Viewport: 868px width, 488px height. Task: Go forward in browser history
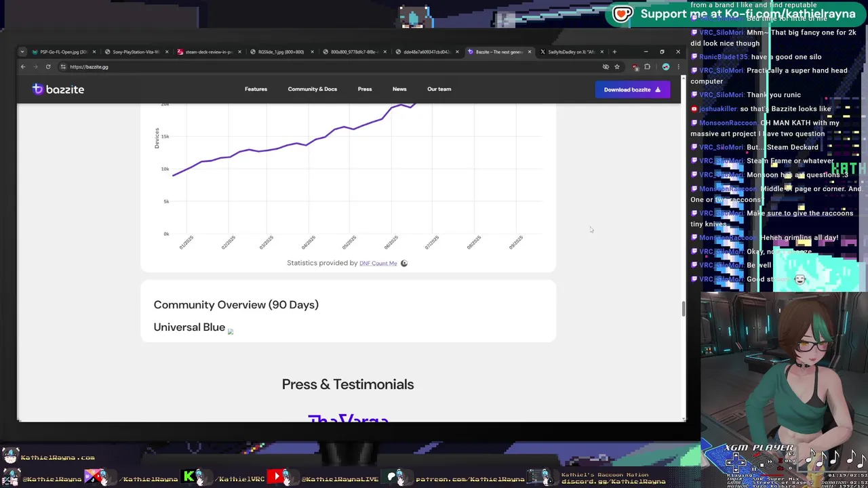coord(35,66)
